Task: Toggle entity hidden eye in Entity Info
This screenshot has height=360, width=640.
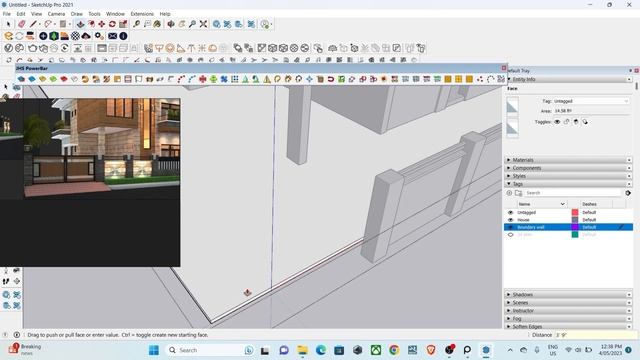Action: (x=557, y=122)
